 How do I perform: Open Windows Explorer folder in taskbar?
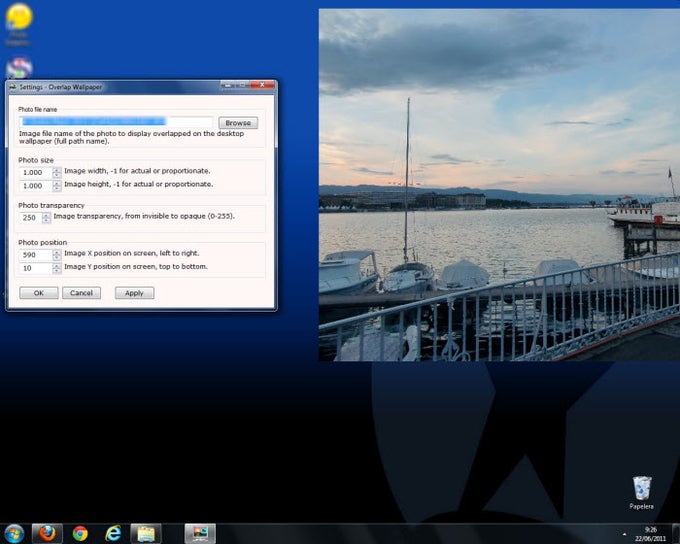pyautogui.click(x=146, y=534)
